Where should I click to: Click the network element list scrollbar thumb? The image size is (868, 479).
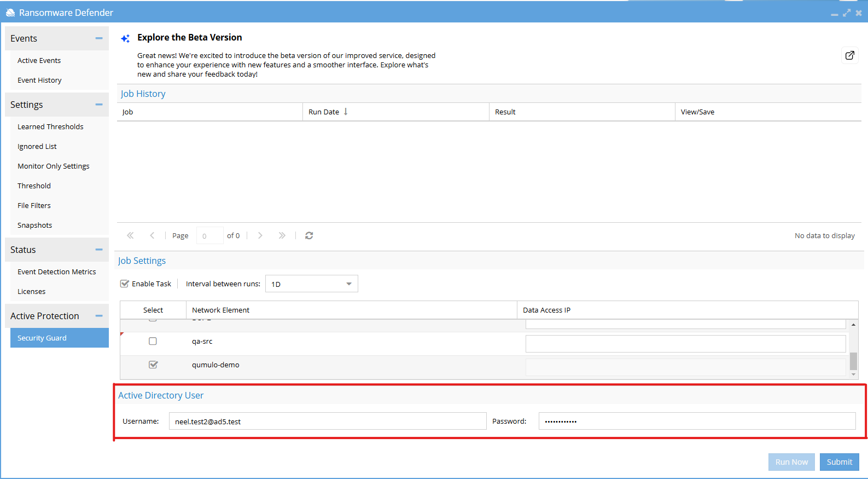(x=853, y=361)
